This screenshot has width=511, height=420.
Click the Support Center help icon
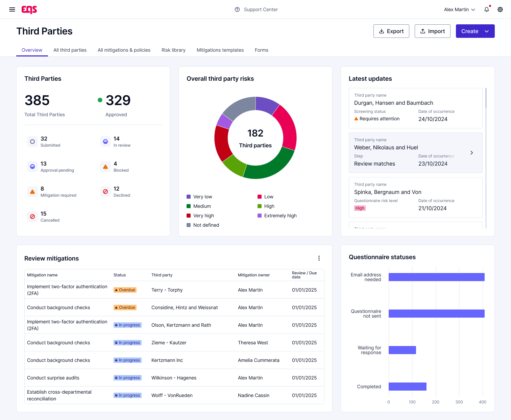(x=237, y=9)
